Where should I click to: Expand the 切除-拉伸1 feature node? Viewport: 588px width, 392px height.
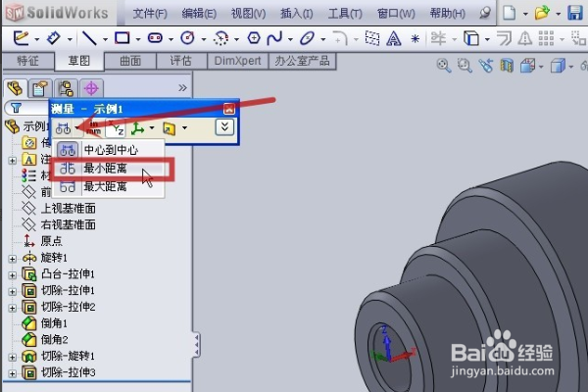[x=12, y=291]
